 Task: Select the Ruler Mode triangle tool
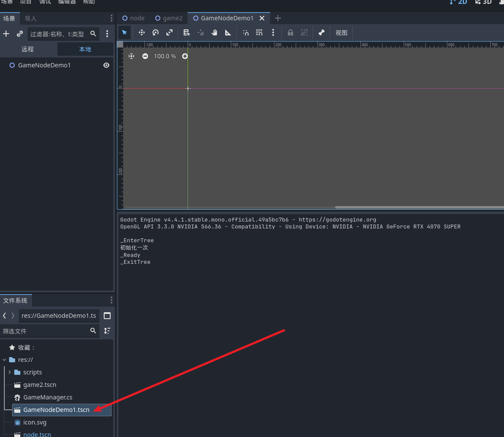pyautogui.click(x=228, y=32)
